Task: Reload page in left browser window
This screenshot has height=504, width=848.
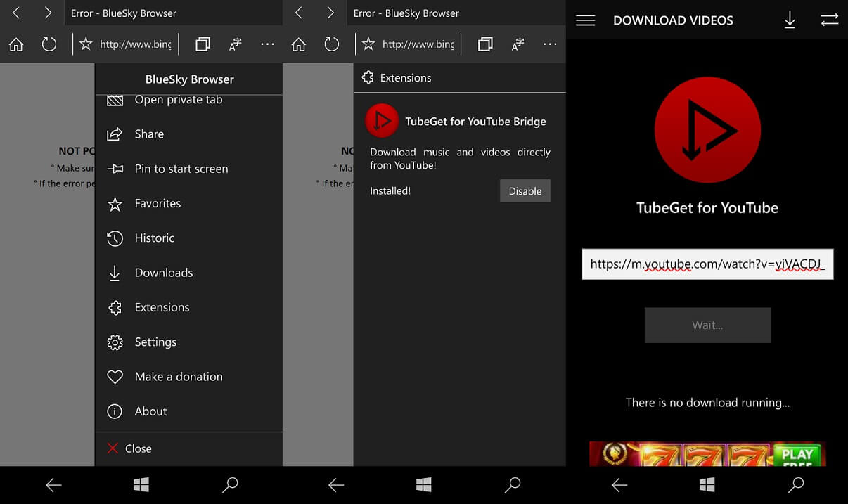Action: [49, 44]
